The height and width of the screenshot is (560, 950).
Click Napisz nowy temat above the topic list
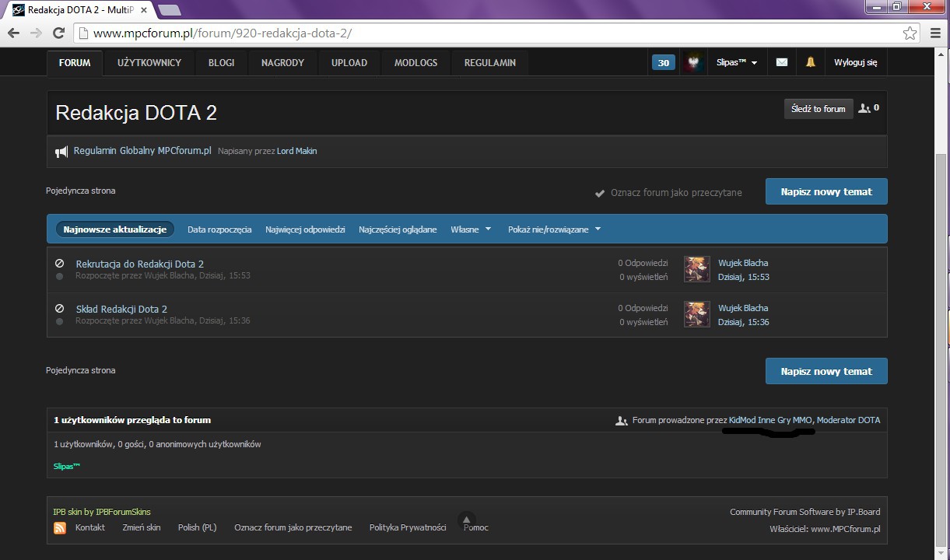tap(826, 191)
